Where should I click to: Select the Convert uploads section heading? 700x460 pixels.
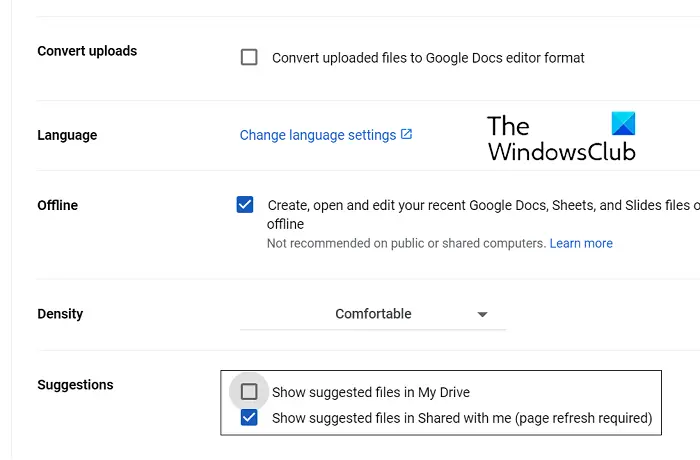point(87,51)
